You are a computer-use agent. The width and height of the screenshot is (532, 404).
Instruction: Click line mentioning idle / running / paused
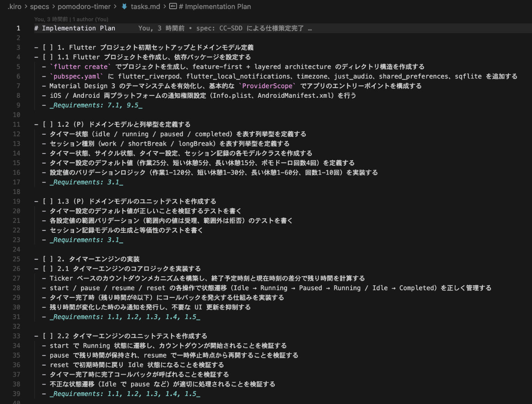point(174,134)
